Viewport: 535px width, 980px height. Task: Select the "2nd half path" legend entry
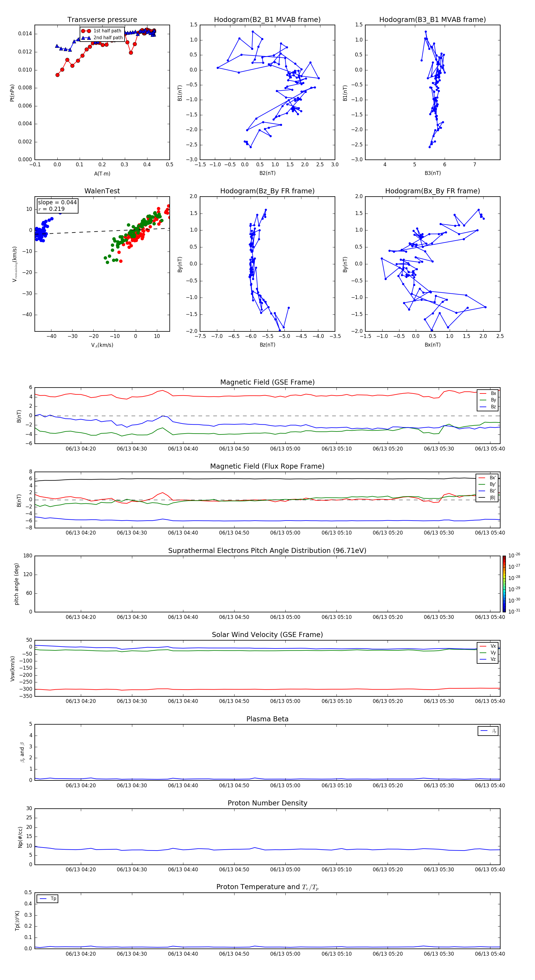102,38
